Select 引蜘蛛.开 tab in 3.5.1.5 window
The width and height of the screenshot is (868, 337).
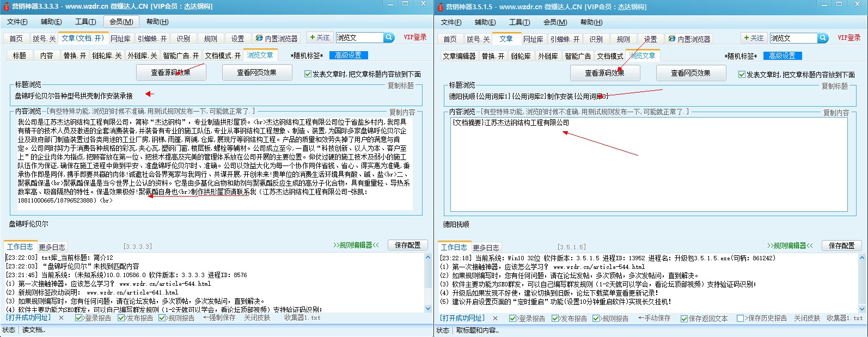(x=565, y=39)
